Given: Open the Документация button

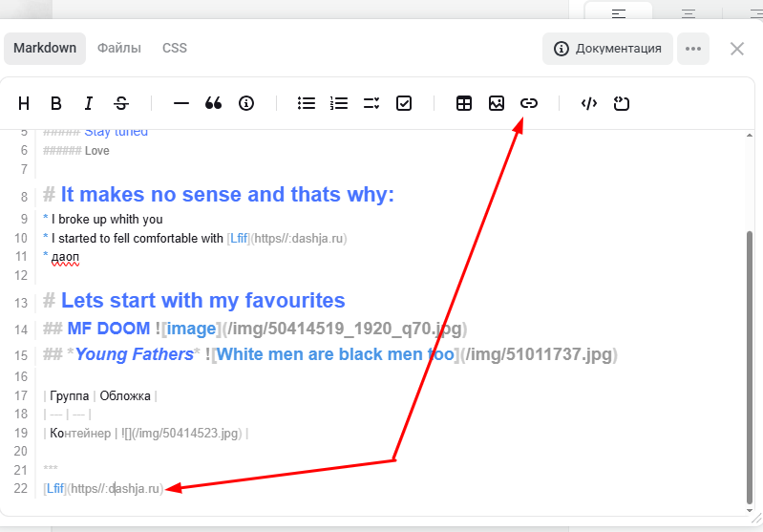Looking at the screenshot, I should [607, 49].
